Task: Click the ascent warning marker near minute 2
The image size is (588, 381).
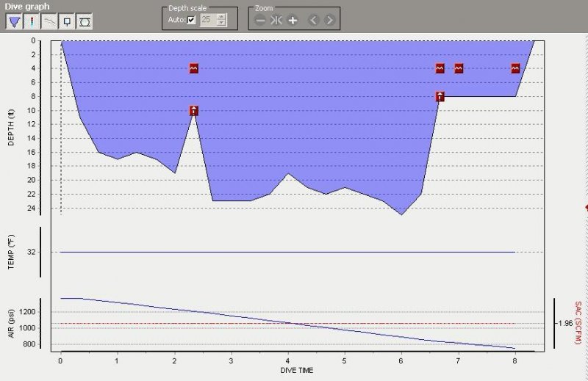Action: tap(193, 111)
